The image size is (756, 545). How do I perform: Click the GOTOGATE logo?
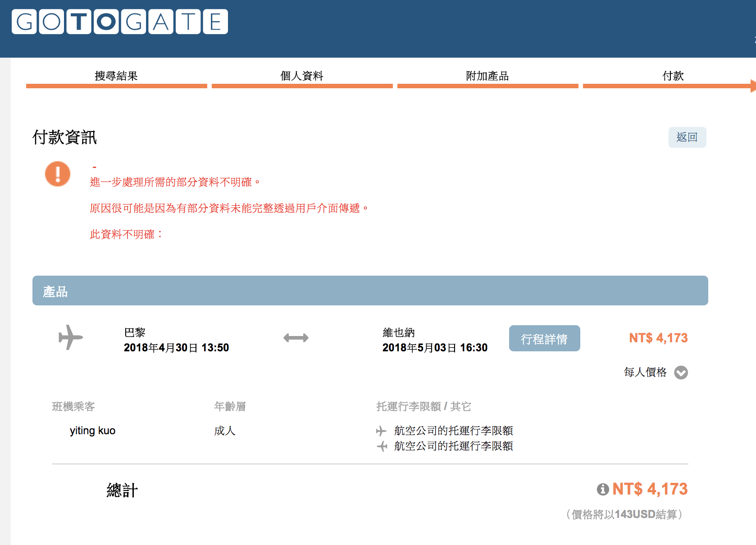pyautogui.click(x=120, y=22)
